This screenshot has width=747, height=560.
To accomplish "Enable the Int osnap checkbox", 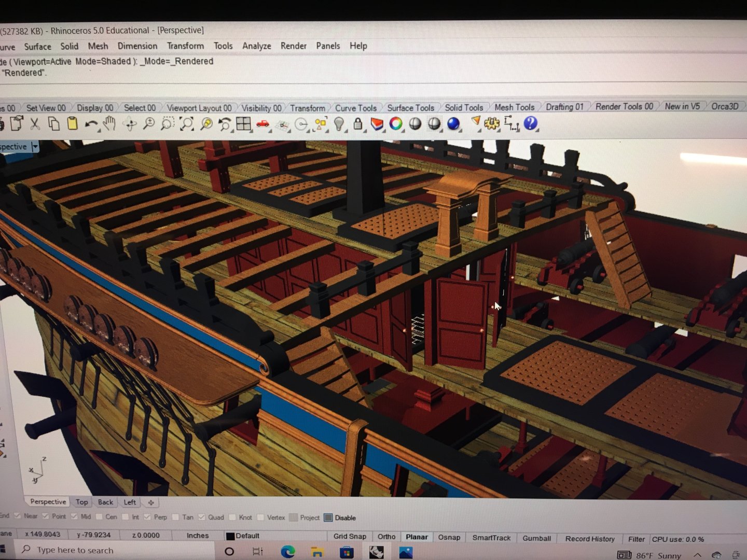I will click(x=125, y=516).
